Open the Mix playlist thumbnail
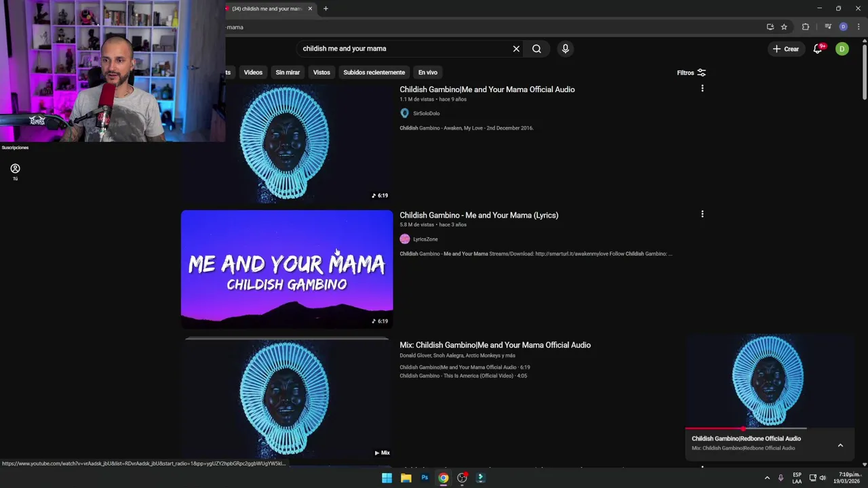This screenshot has width=868, height=488. 287,399
